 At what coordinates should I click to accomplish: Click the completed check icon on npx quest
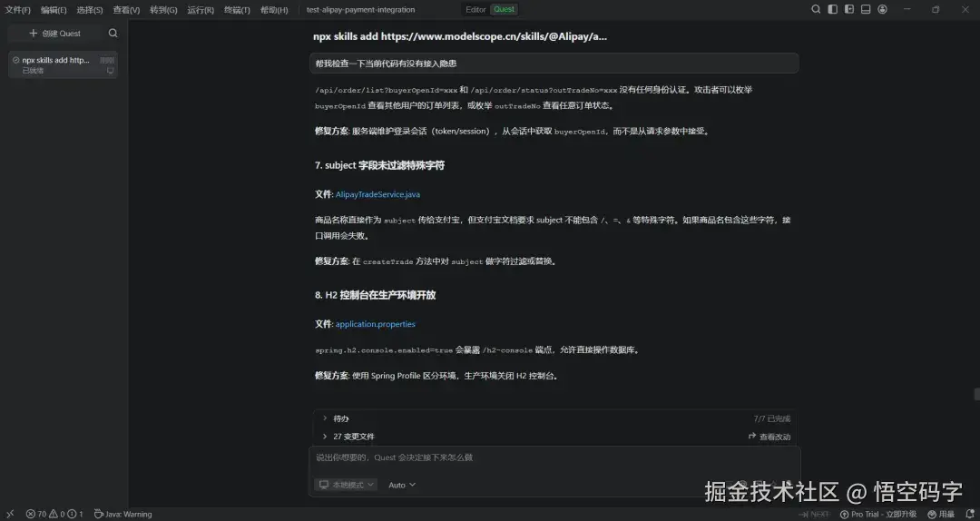coord(16,60)
